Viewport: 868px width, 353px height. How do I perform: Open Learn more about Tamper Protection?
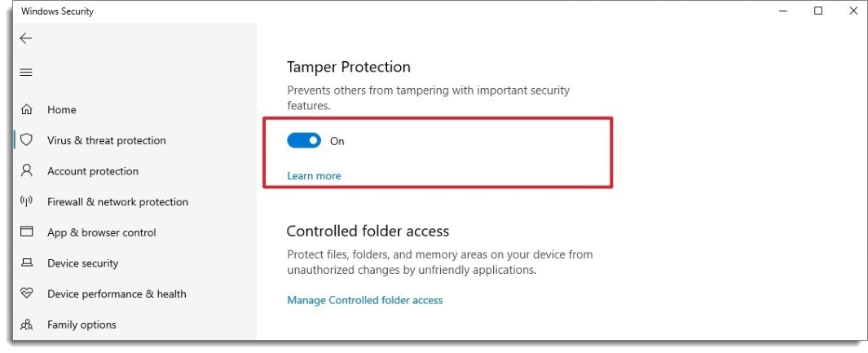[314, 176]
